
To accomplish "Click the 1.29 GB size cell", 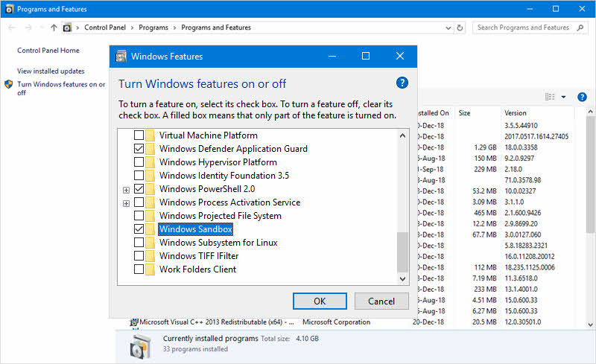I will coord(485,147).
